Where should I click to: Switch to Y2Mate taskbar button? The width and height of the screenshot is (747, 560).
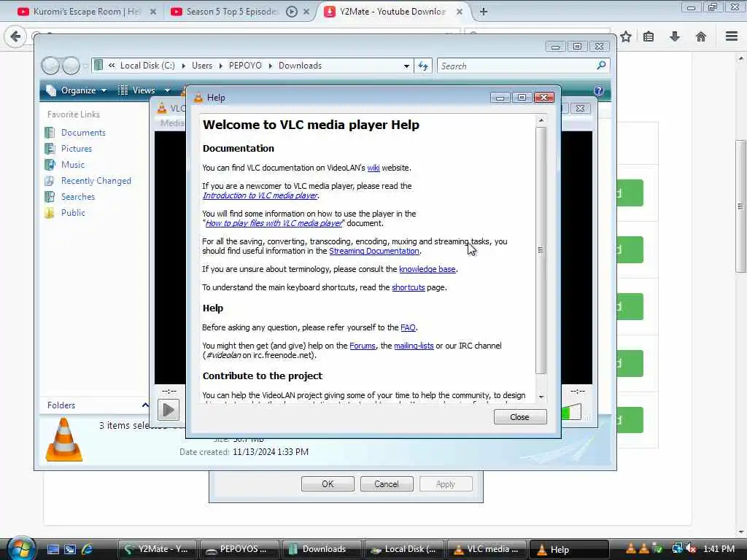(x=156, y=550)
